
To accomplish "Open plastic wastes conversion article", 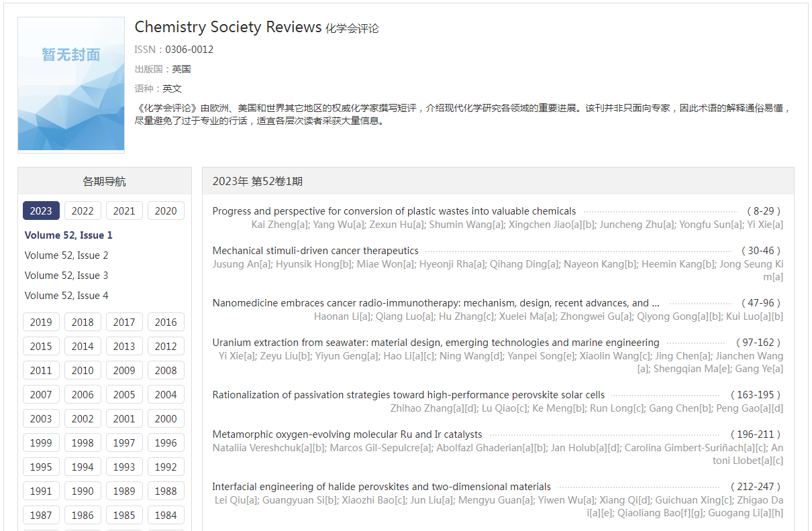I will point(394,211).
